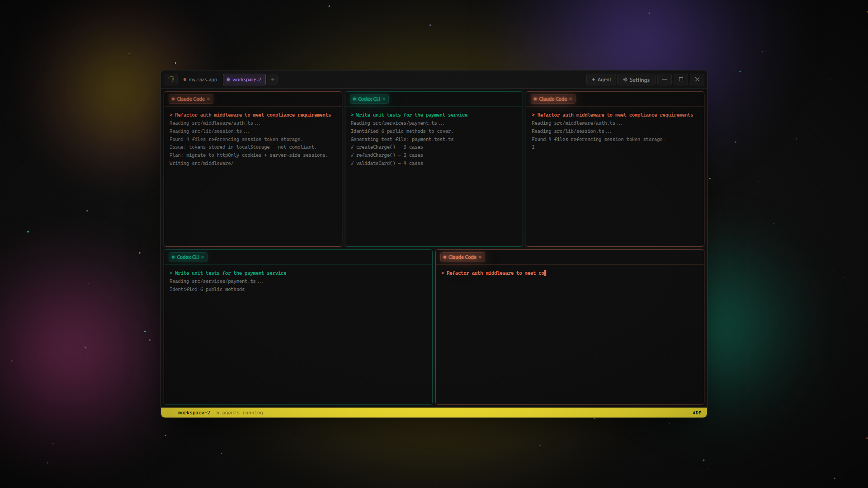Click the plus icon to open a new workspace tab
The image size is (868, 488).
coord(273,79)
